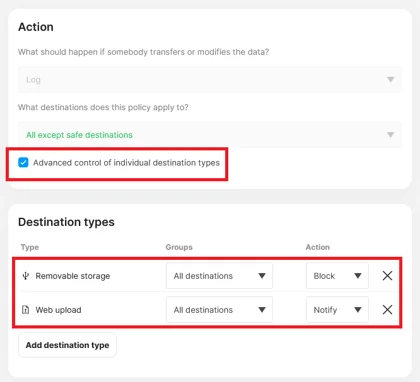Click arrow on All except safe destinations
The width and height of the screenshot is (420, 382).
tap(390, 135)
